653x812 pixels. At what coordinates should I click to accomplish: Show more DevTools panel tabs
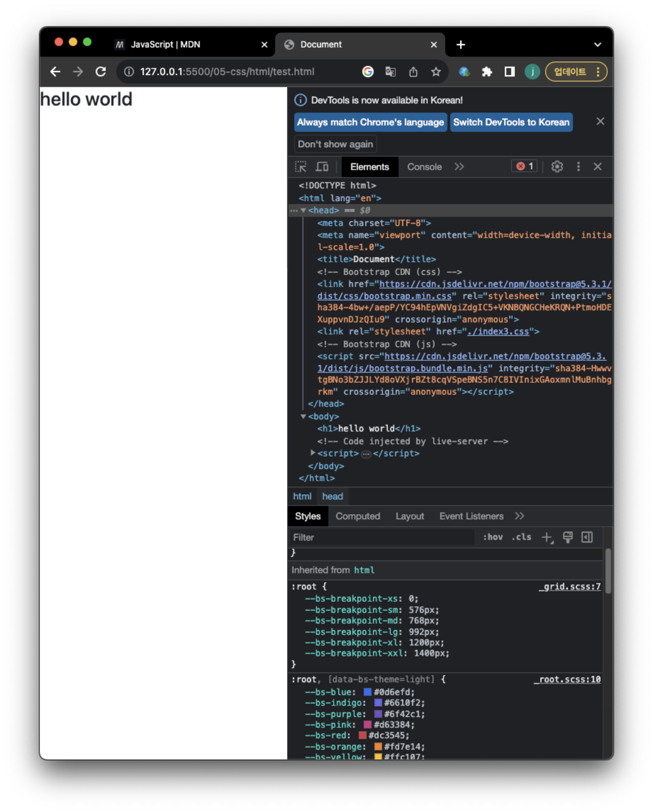click(x=459, y=167)
